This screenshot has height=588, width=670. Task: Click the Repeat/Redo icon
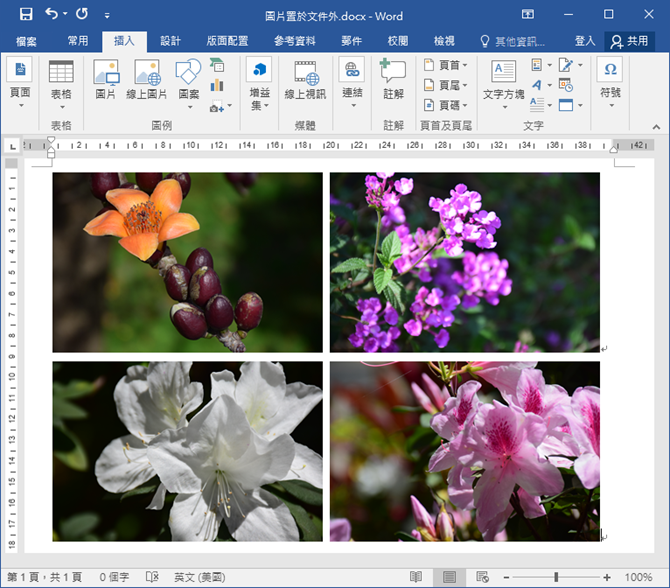tap(82, 14)
